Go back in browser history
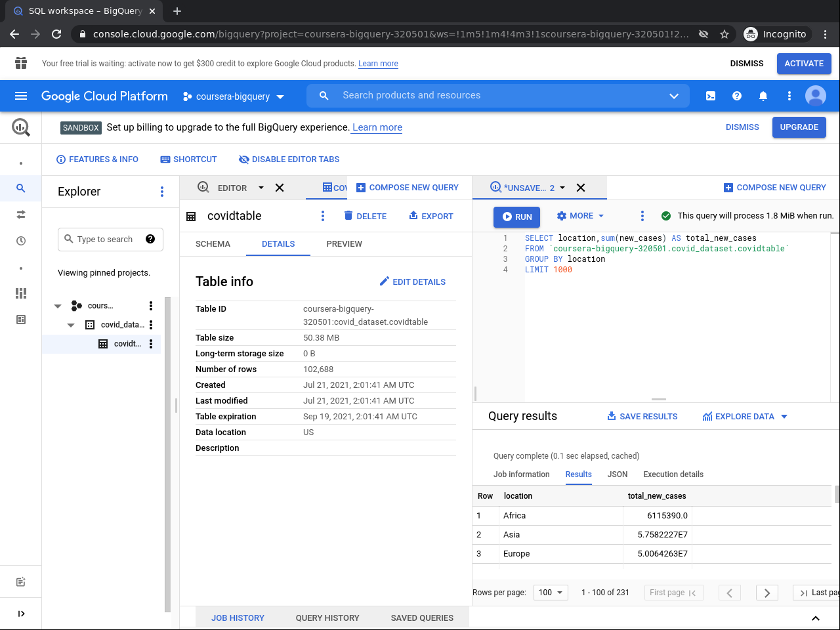Viewport: 840px width, 630px height. point(14,34)
